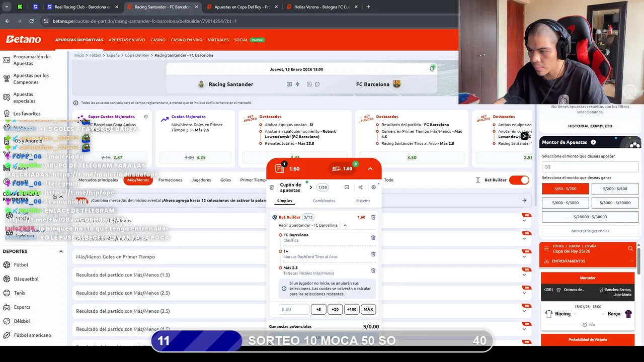Select the S/200 - S/600 winnings range
This screenshot has height=362, width=644.
click(x=615, y=189)
